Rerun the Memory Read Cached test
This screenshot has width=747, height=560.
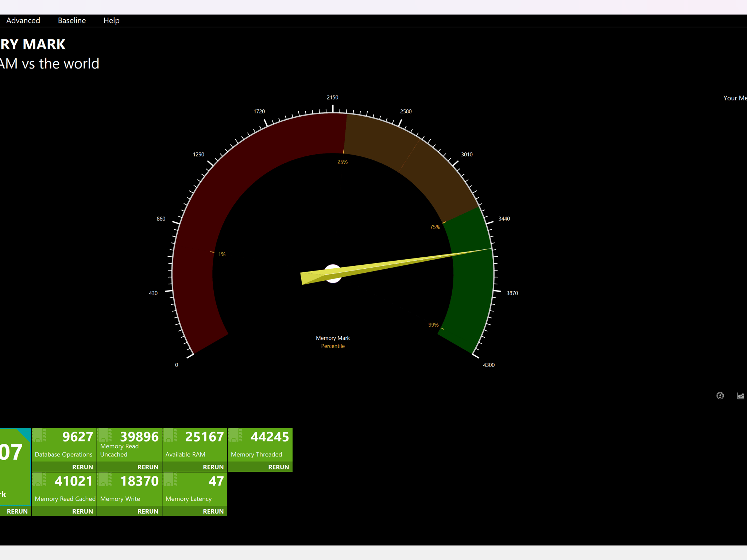point(82,512)
